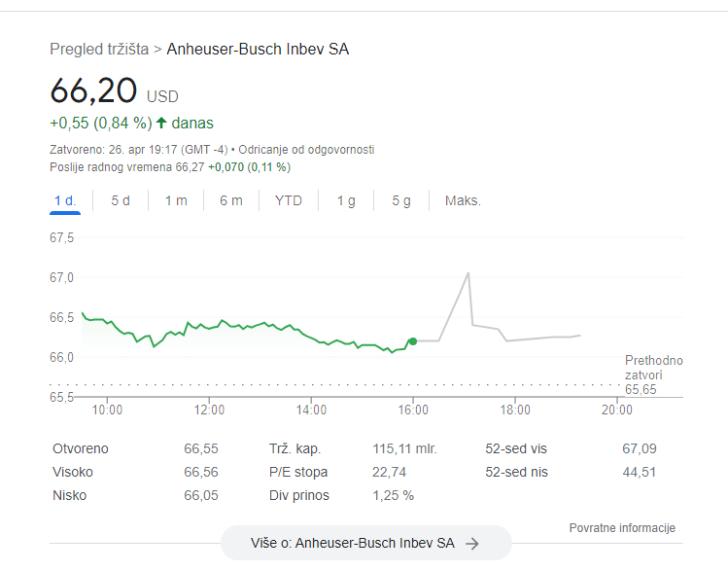Click the 66,0 price axis label
Screen dimensions: 728x571
click(62, 358)
